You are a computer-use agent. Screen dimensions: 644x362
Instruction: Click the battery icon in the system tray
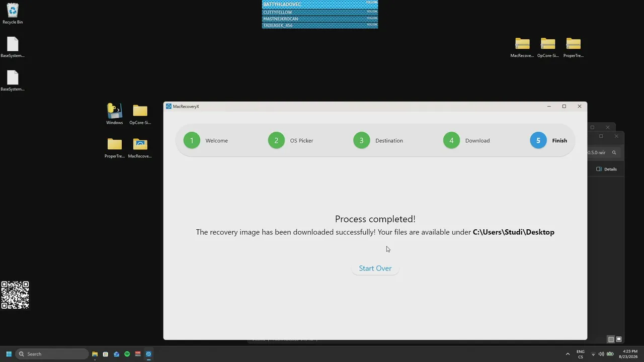click(610, 354)
